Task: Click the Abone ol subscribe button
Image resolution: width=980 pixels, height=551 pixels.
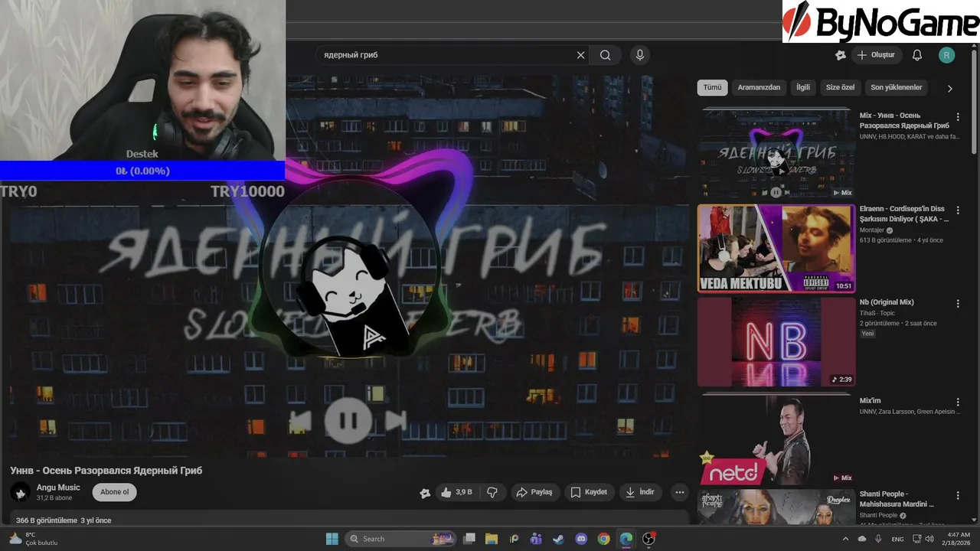Action: tap(115, 492)
